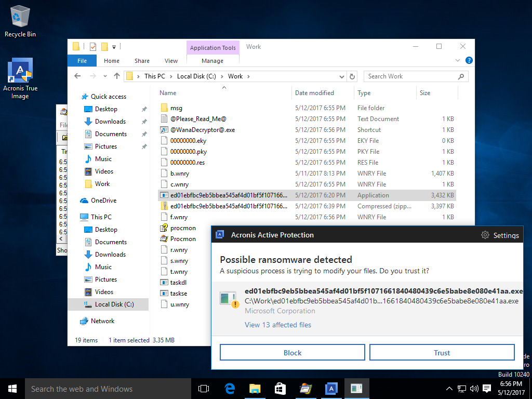Sort by the Type column header
The height and width of the screenshot is (399, 532).
tap(364, 92)
